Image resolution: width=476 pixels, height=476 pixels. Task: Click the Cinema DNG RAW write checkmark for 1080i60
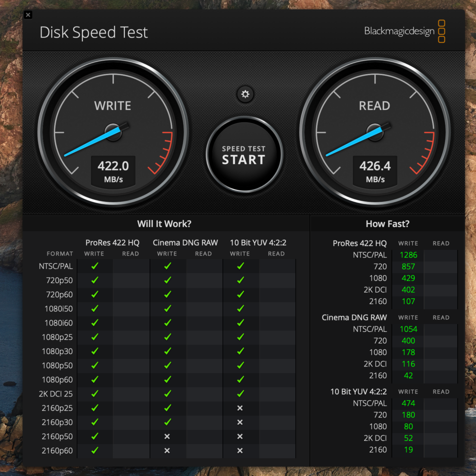coord(168,323)
